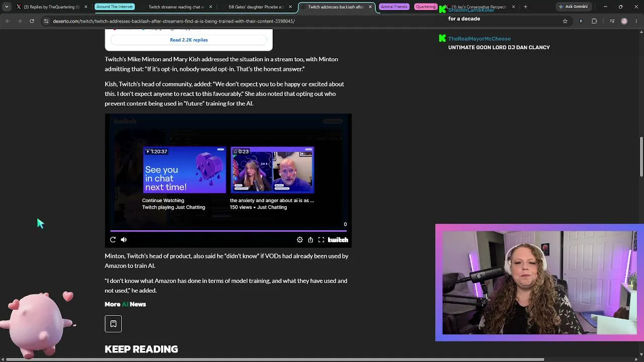Viewport: 644px width, 362px height.
Task: Click the horizontal scrollbar at page bottom
Action: coord(274,359)
